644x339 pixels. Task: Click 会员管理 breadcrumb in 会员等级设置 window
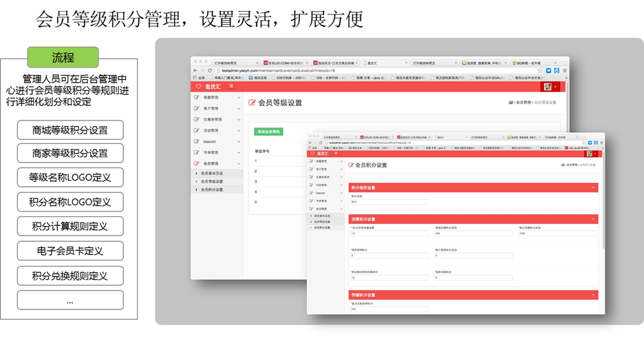(523, 103)
